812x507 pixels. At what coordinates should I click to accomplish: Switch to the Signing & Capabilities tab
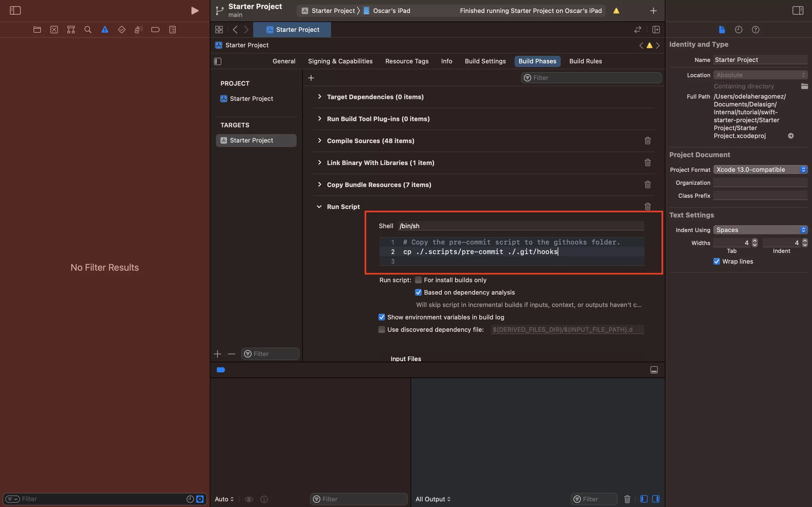[340, 61]
